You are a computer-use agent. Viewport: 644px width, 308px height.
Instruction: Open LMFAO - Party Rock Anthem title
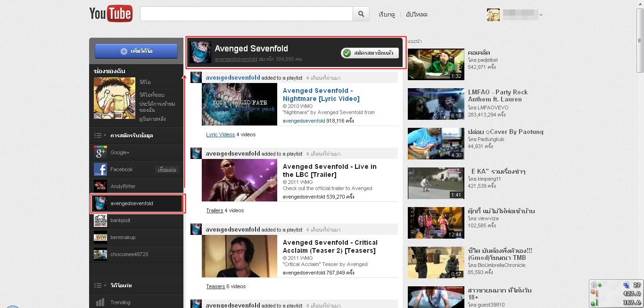(x=498, y=96)
